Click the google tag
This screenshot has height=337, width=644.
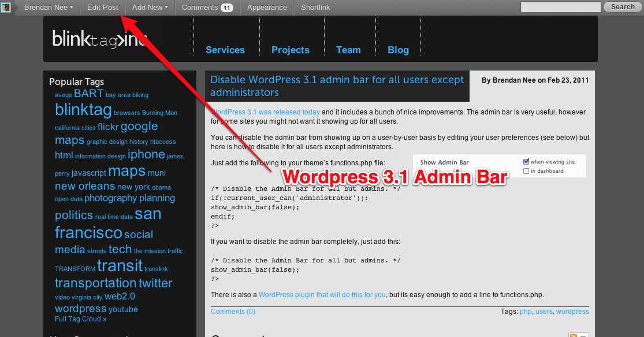(x=139, y=126)
